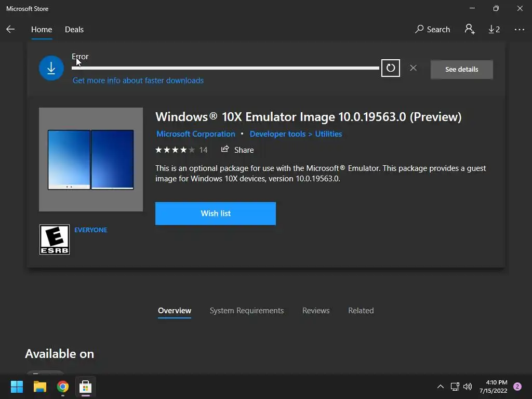
Task: Click the blue download circle icon
Action: click(x=51, y=68)
